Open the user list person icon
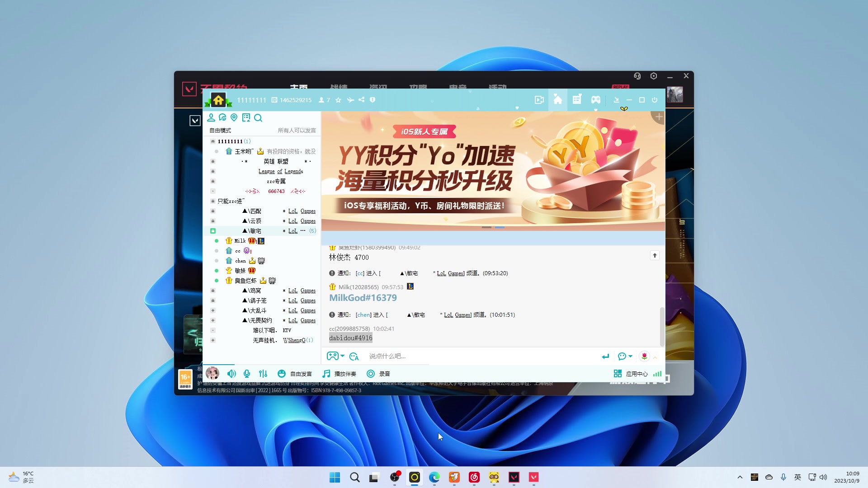Viewport: 868px width, 488px height. pyautogui.click(x=211, y=117)
